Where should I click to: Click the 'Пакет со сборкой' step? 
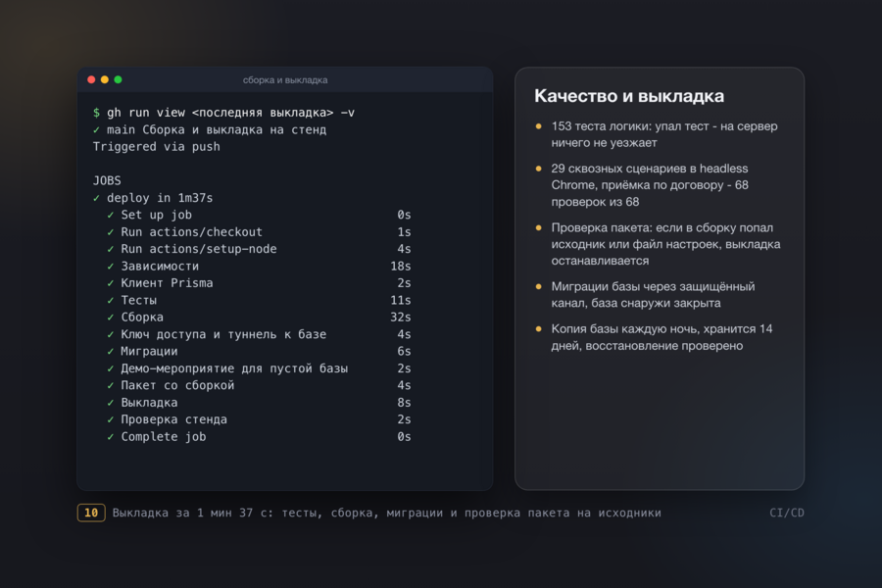259,385
